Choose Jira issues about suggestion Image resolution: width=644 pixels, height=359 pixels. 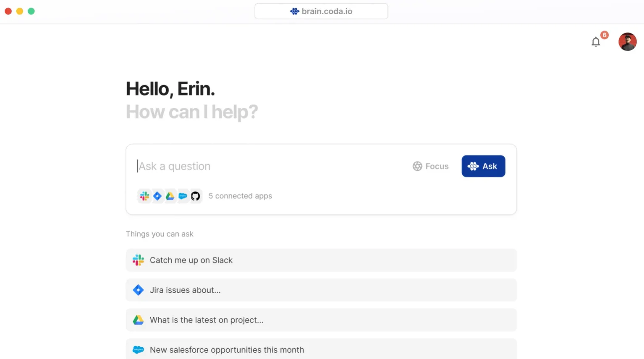(x=321, y=290)
